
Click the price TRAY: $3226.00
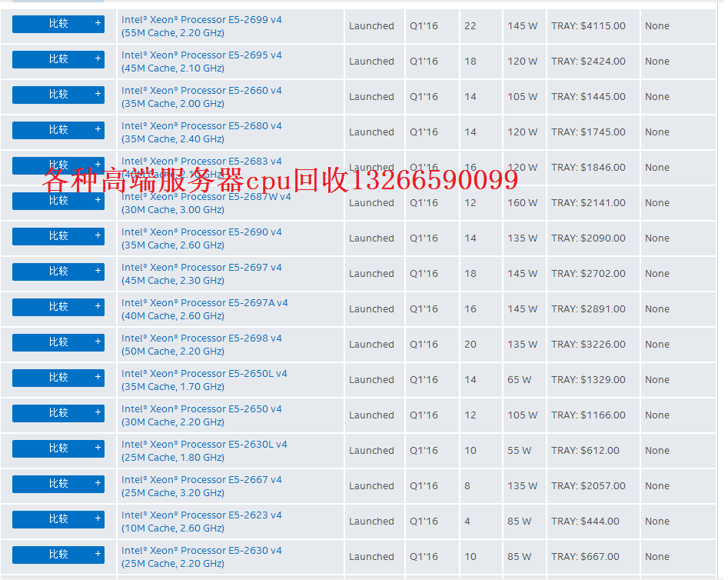(x=588, y=345)
